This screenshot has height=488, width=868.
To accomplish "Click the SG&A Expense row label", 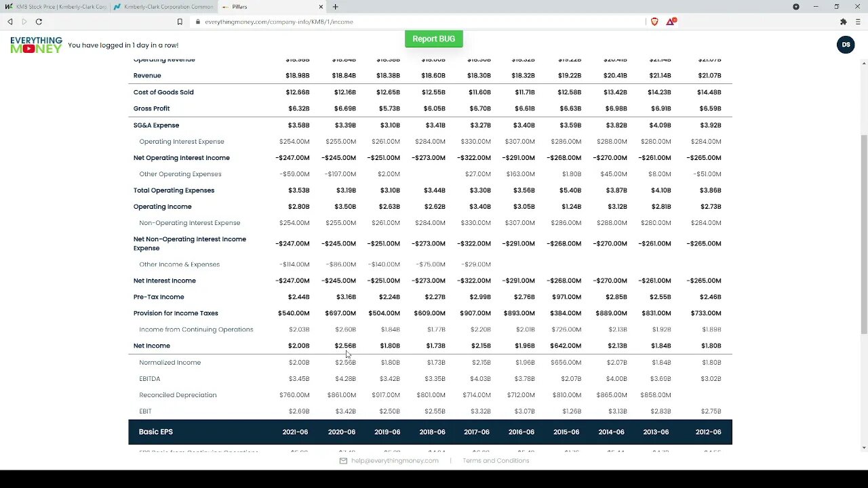I will click(156, 125).
